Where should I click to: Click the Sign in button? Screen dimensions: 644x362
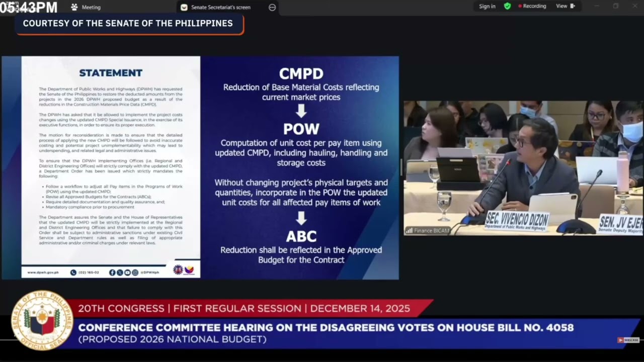(x=487, y=7)
